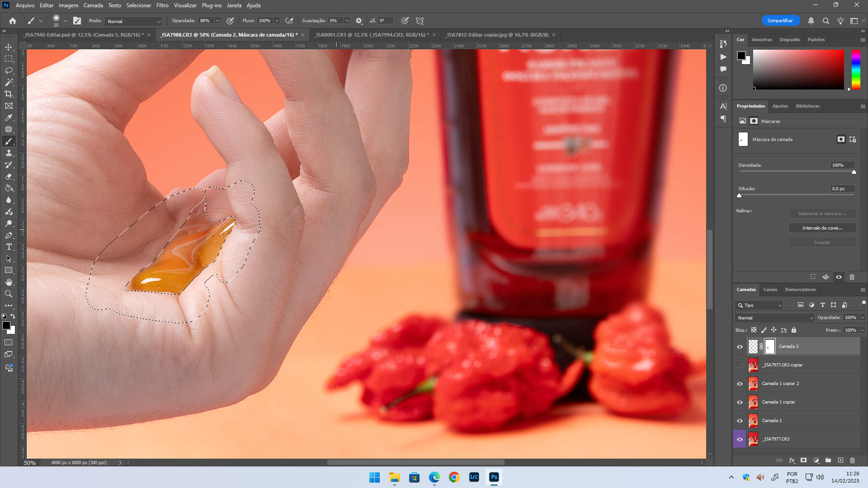This screenshot has width=868, height=488.
Task: Open the layer blend mode Normal dropdown
Action: [x=774, y=318]
